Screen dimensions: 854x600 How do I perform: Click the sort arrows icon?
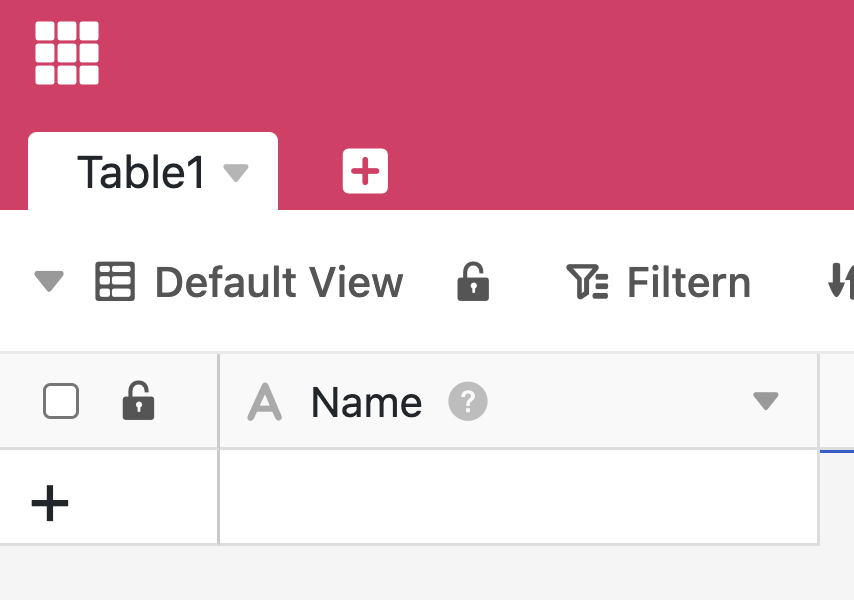(x=841, y=283)
